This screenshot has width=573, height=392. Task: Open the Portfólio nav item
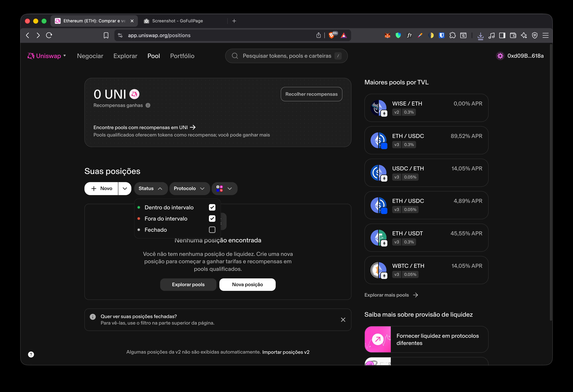[x=182, y=56]
